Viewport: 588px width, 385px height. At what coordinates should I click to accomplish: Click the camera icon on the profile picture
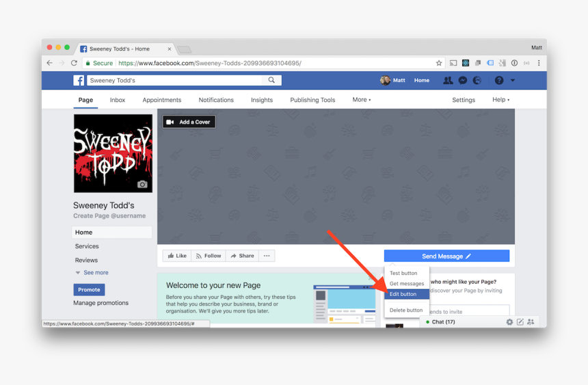[142, 184]
